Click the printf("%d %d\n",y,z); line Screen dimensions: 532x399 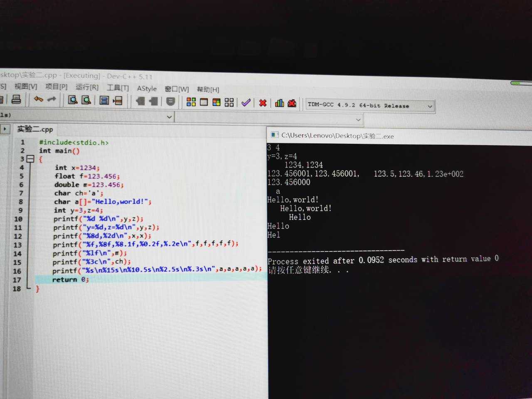pyautogui.click(x=98, y=219)
